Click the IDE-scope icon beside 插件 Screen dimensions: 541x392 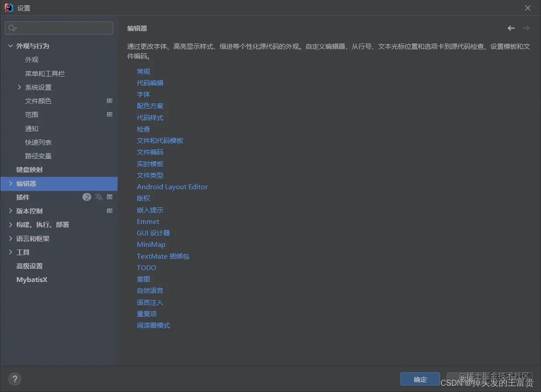109,197
